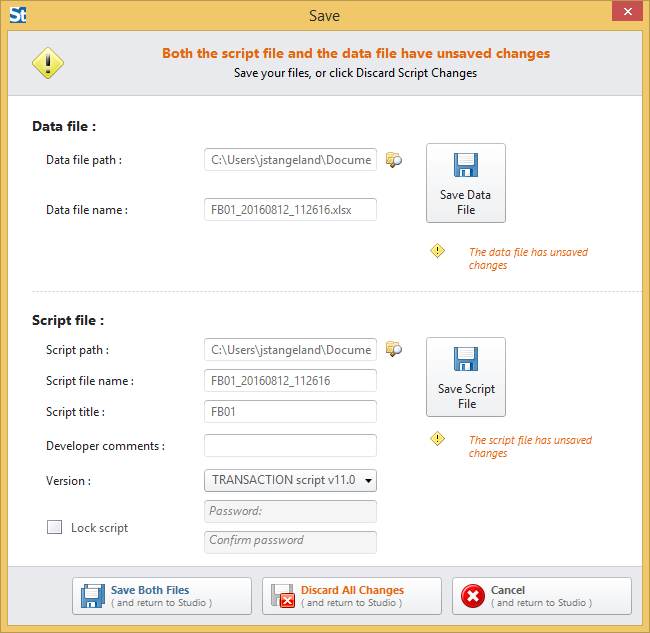Image resolution: width=650 pixels, height=633 pixels.
Task: Edit the Script title field
Action: [290, 411]
